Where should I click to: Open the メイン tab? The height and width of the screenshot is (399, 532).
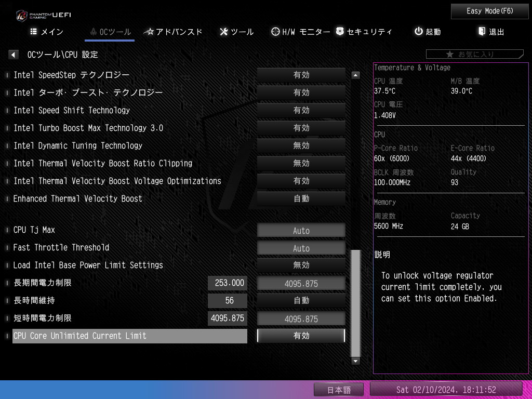pyautogui.click(x=47, y=32)
